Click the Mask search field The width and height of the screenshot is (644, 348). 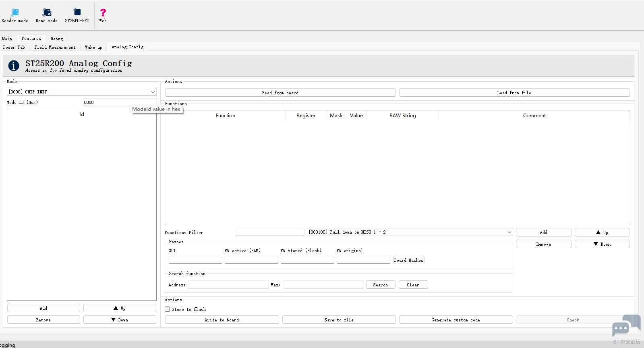pyautogui.click(x=323, y=285)
